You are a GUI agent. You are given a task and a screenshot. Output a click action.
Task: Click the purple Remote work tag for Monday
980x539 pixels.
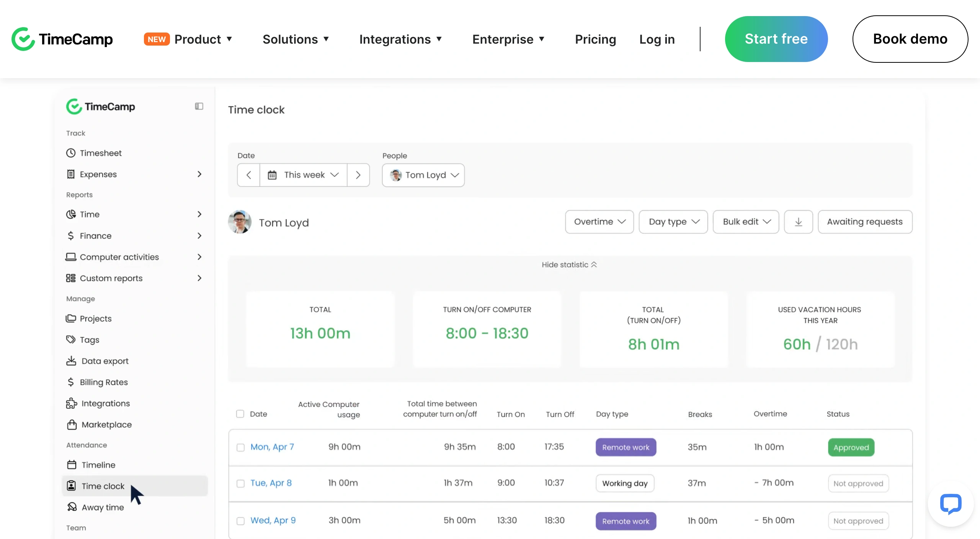click(626, 447)
